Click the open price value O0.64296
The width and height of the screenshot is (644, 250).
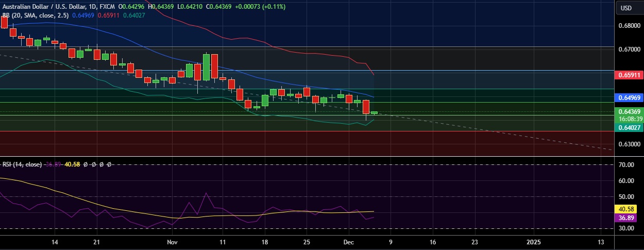tap(131, 7)
